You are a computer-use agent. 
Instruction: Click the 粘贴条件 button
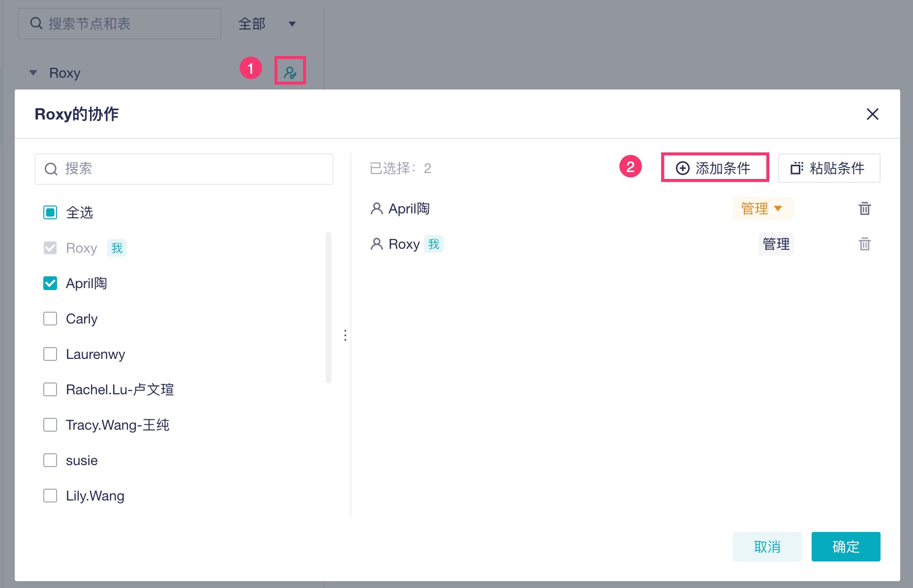click(x=829, y=168)
